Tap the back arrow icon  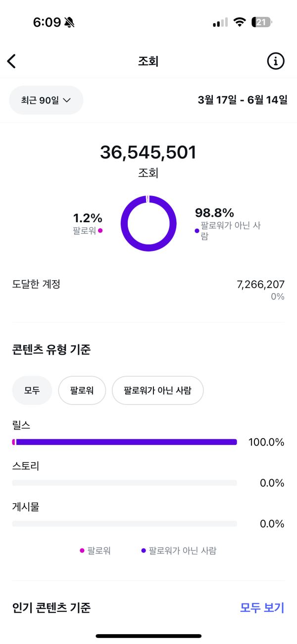coord(12,61)
